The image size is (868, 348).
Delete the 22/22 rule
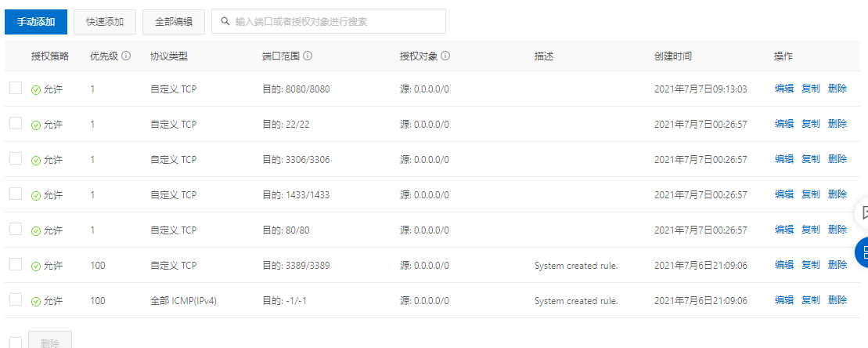(837, 124)
